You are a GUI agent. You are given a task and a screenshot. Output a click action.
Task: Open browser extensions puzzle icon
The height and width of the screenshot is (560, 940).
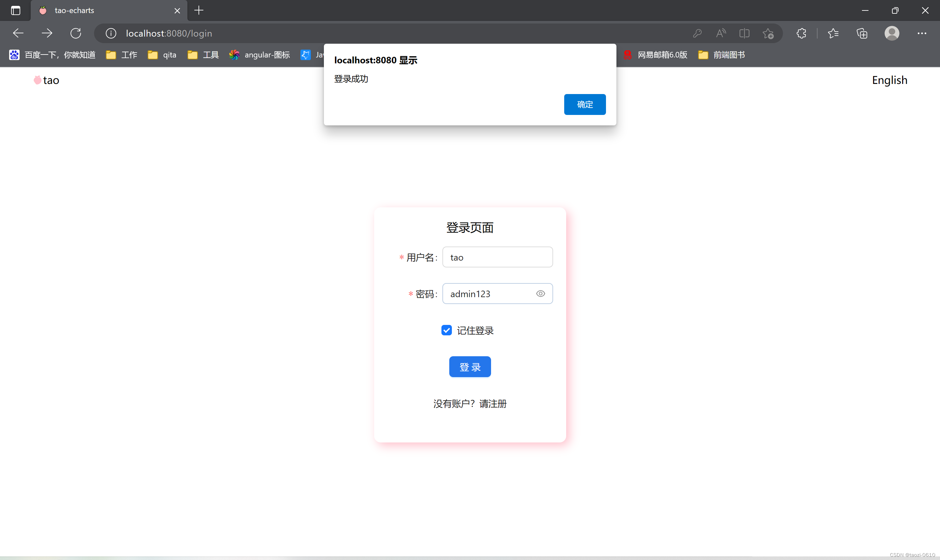point(802,33)
